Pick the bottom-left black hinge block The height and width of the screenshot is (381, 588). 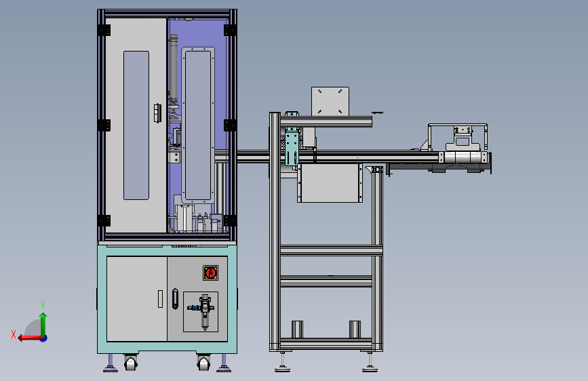104,220
